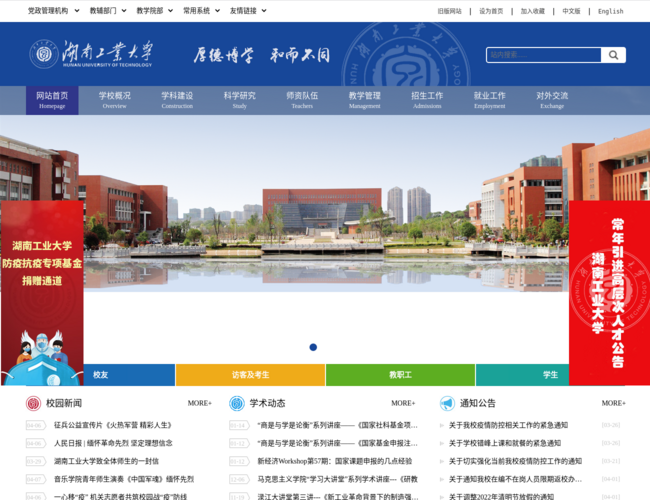Image resolution: width=650 pixels, height=500 pixels.
Task: Open 马克思主义学院"学习大讲堂" item
Action: pos(337,479)
